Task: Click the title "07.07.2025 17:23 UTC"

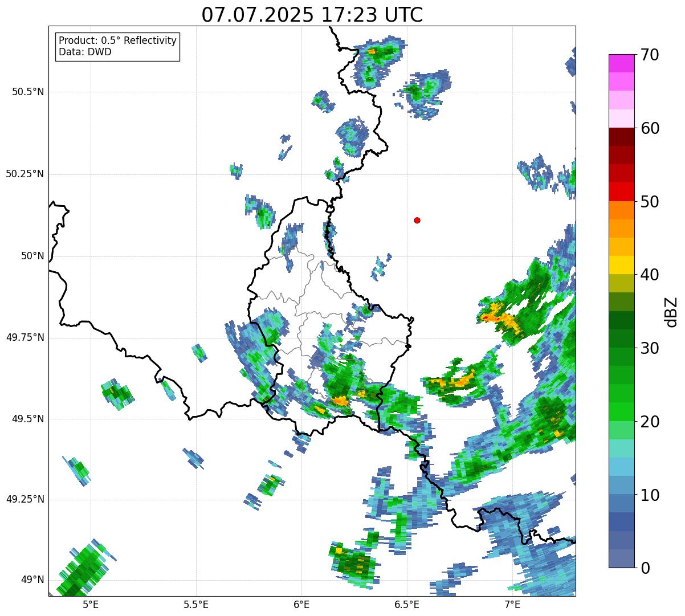Action: (312, 15)
